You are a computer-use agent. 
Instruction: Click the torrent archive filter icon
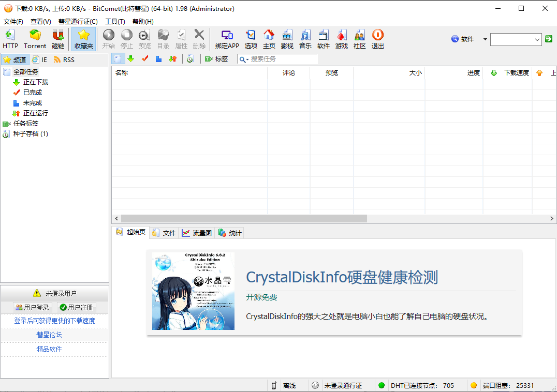(190, 59)
